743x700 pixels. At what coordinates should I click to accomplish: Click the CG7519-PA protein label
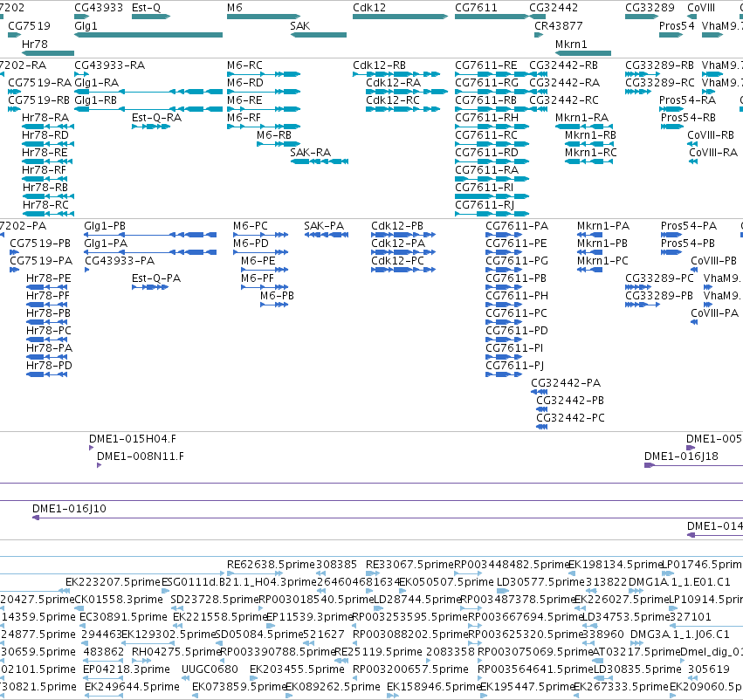coord(41,260)
